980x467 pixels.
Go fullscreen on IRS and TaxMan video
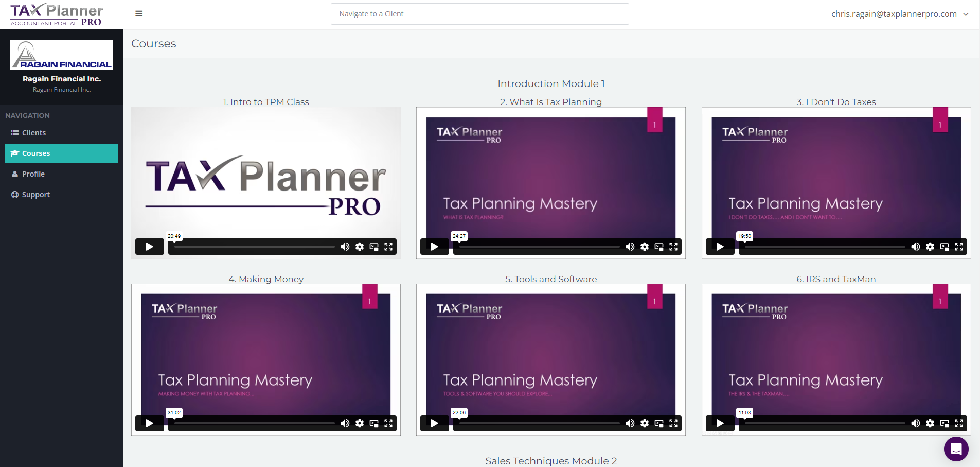pos(959,423)
